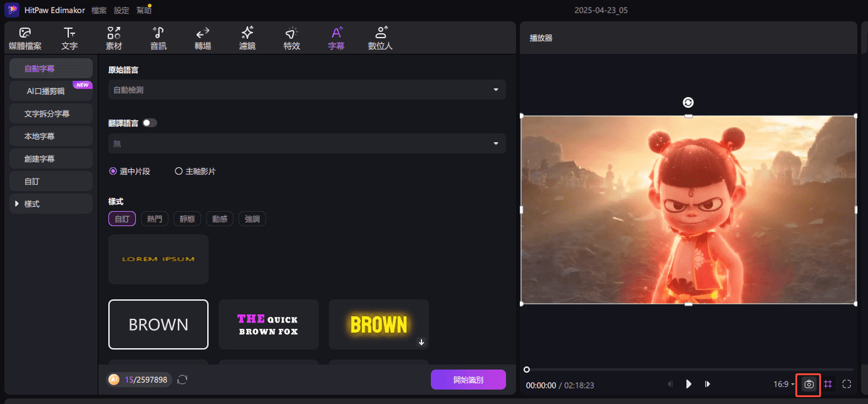Toggle the 翻譯語言 switch
The image size is (868, 404).
coord(150,123)
